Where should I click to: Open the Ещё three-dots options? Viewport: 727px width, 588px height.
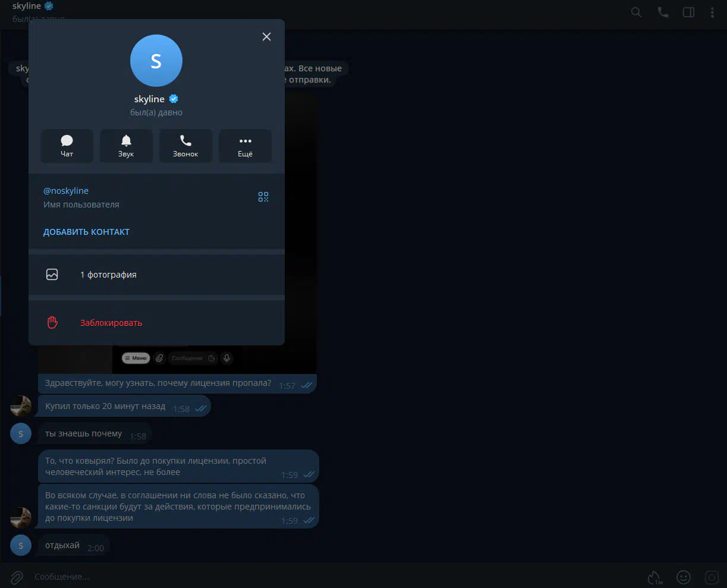point(245,146)
